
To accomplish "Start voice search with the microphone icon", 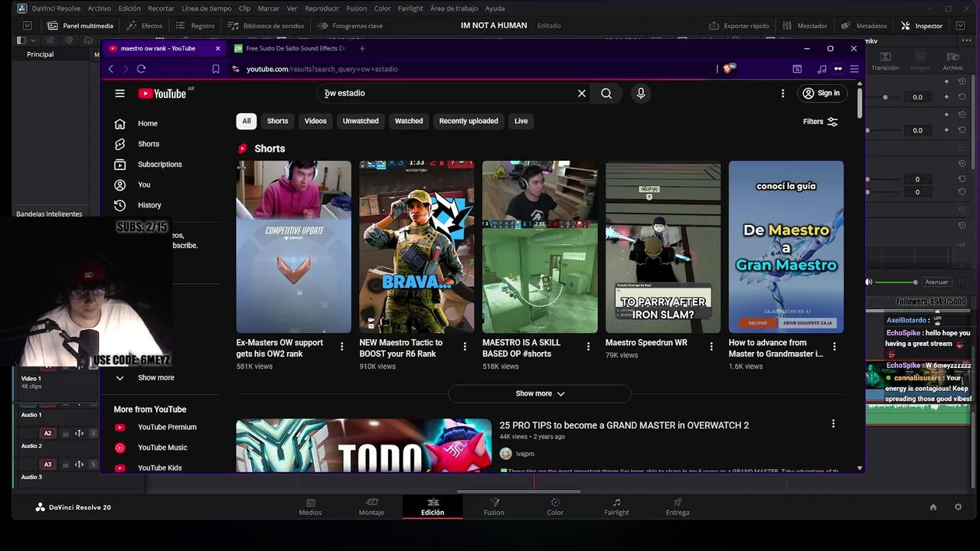I will tap(641, 93).
